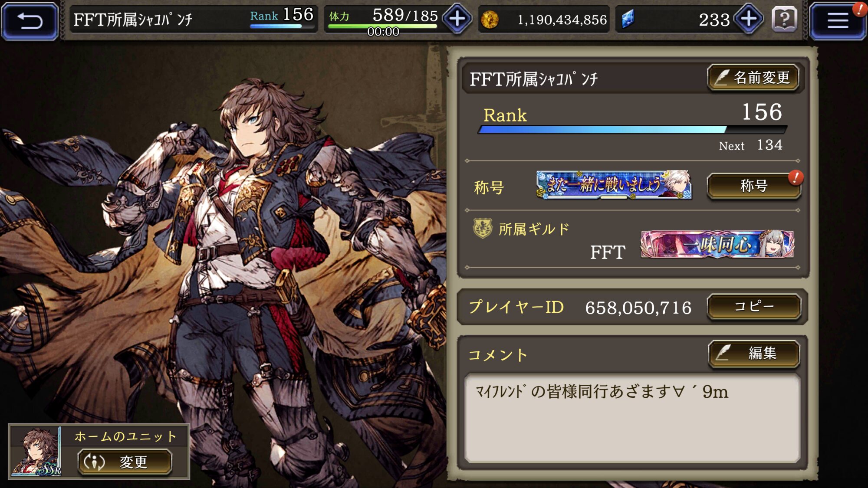Tap the back arrow icon
The image size is (868, 488).
coord(30,20)
